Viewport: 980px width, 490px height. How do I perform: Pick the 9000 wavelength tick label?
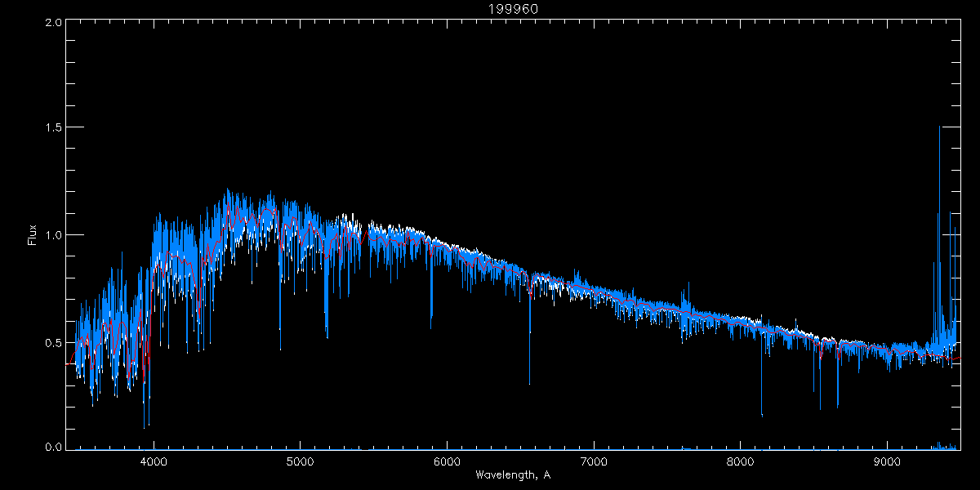888,461
